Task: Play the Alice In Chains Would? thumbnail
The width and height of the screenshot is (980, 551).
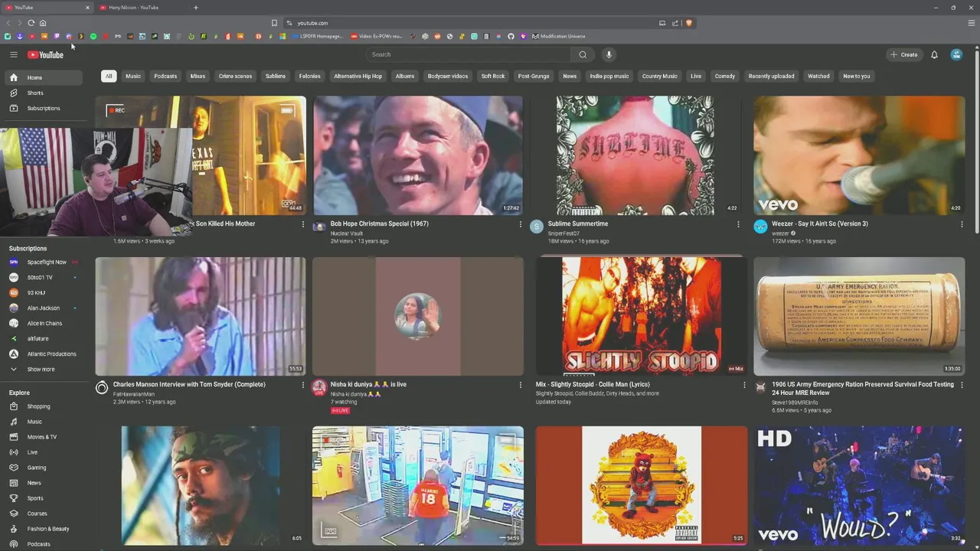Action: click(x=859, y=485)
